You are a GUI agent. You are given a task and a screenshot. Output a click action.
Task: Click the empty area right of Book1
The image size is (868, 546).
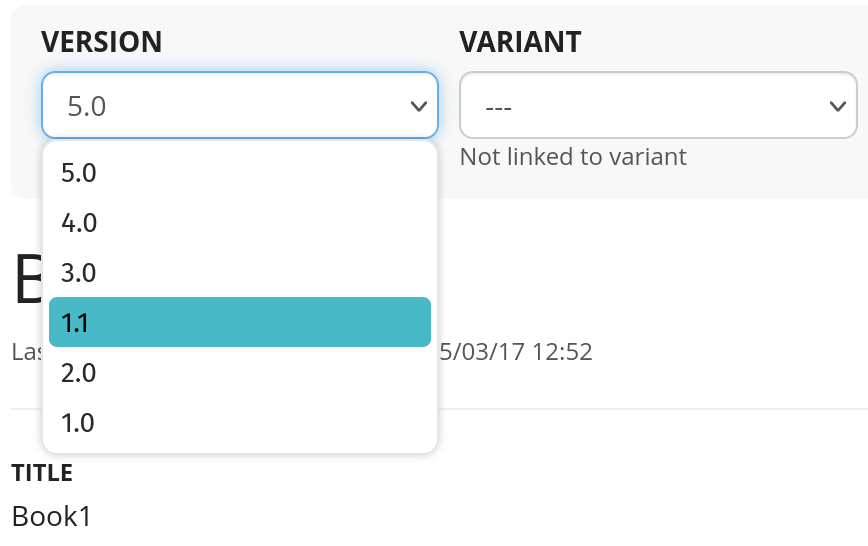click(450, 516)
